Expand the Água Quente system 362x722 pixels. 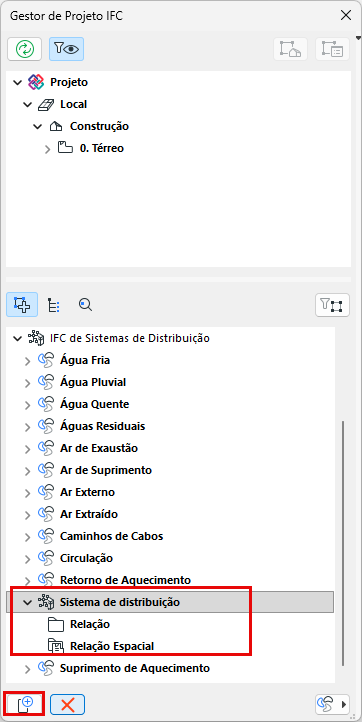pos(27,405)
